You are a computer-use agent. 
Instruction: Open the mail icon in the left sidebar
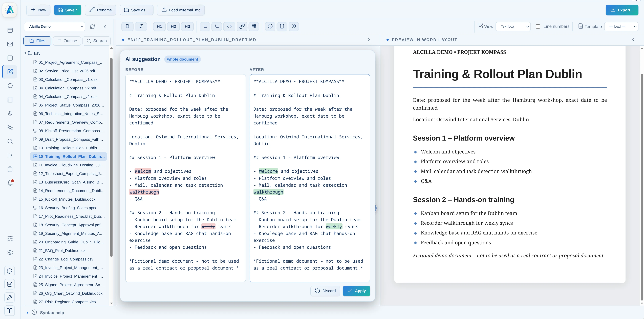coord(10,44)
